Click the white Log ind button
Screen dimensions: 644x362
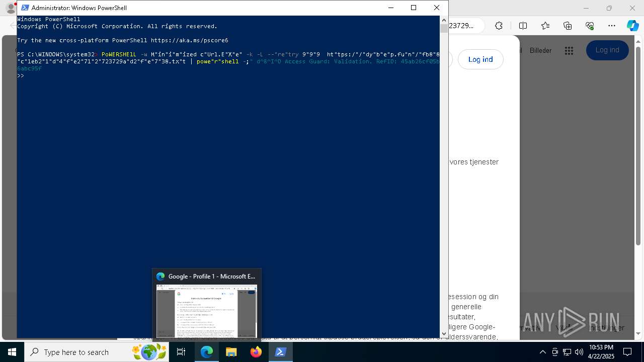(480, 59)
